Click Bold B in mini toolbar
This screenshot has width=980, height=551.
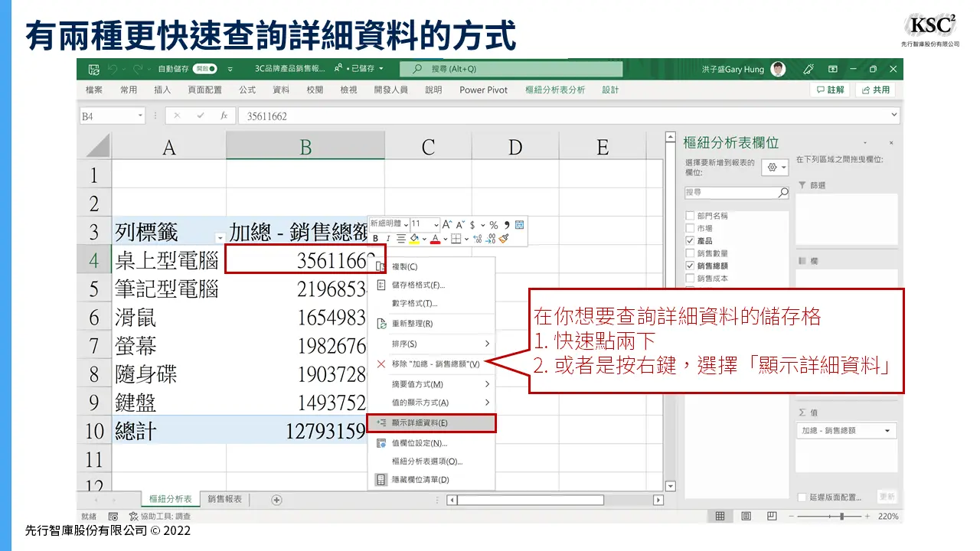pos(376,239)
